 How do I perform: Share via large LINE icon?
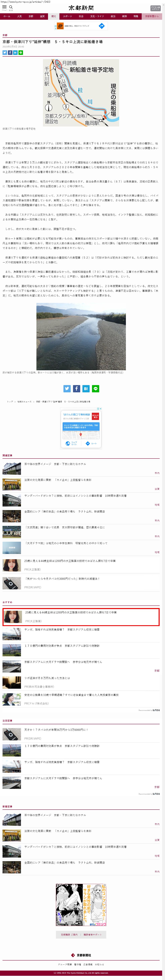96,388
